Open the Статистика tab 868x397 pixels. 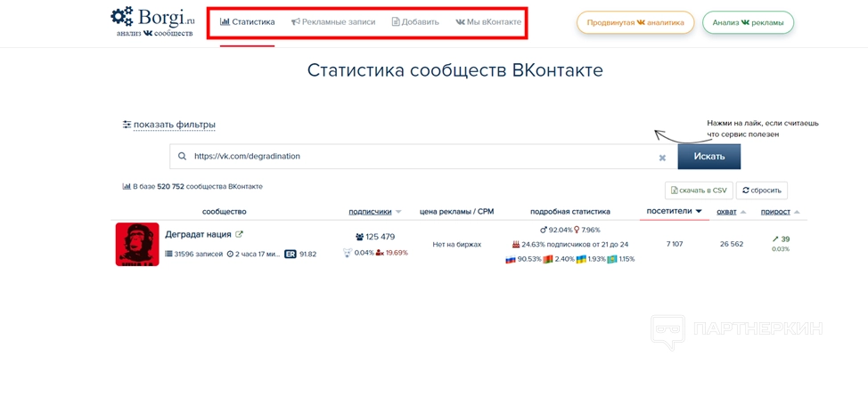pos(247,22)
